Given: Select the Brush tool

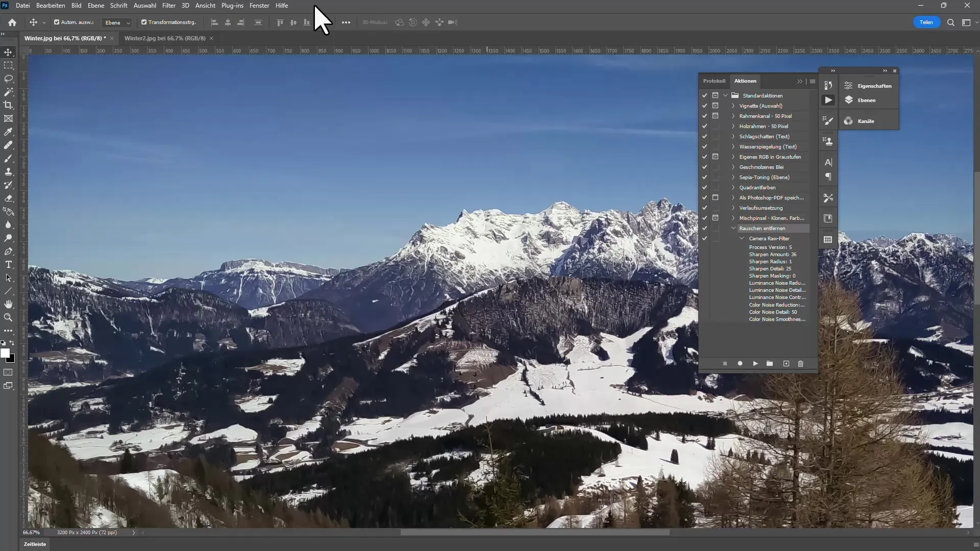Looking at the screenshot, I should [9, 159].
